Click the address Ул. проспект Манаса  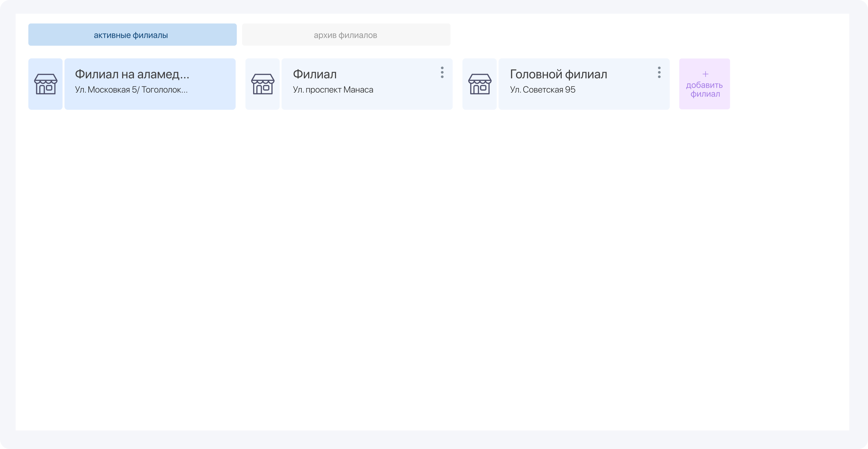click(x=333, y=90)
